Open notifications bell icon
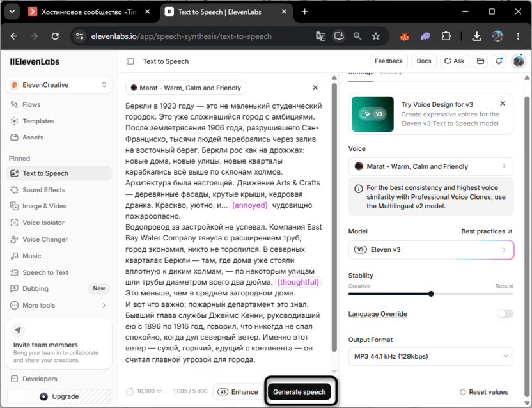The width and height of the screenshot is (532, 408). coord(499,61)
